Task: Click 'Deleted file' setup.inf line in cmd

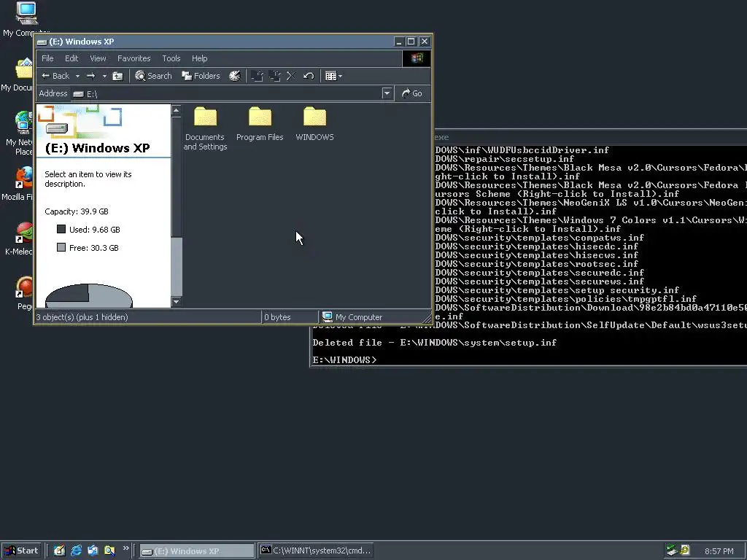Action: tap(435, 343)
